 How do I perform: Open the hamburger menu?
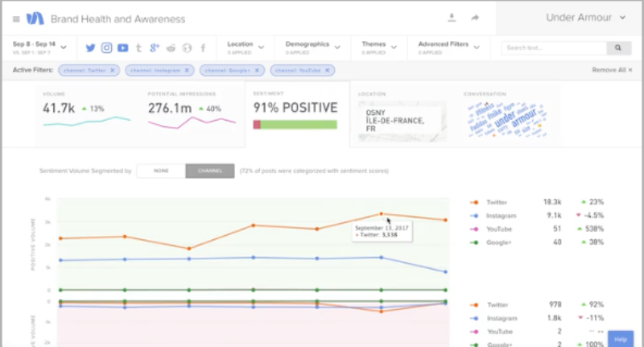click(16, 19)
